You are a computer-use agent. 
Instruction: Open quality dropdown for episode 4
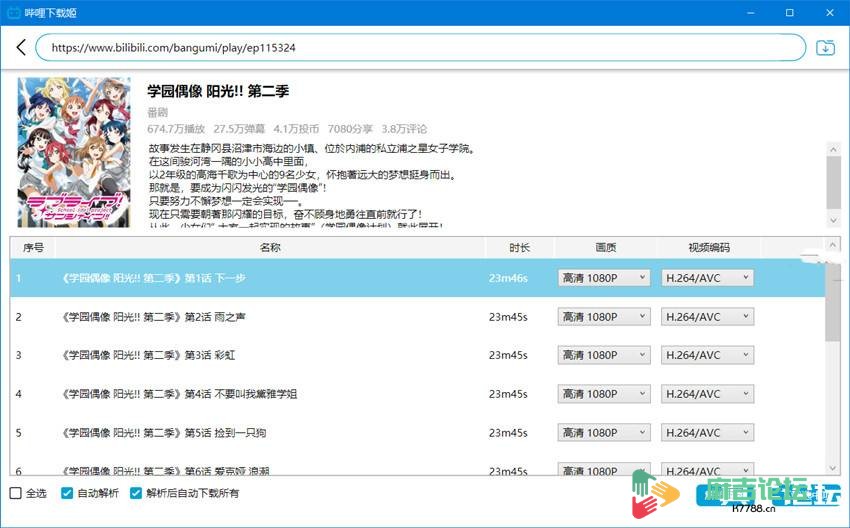coord(603,394)
